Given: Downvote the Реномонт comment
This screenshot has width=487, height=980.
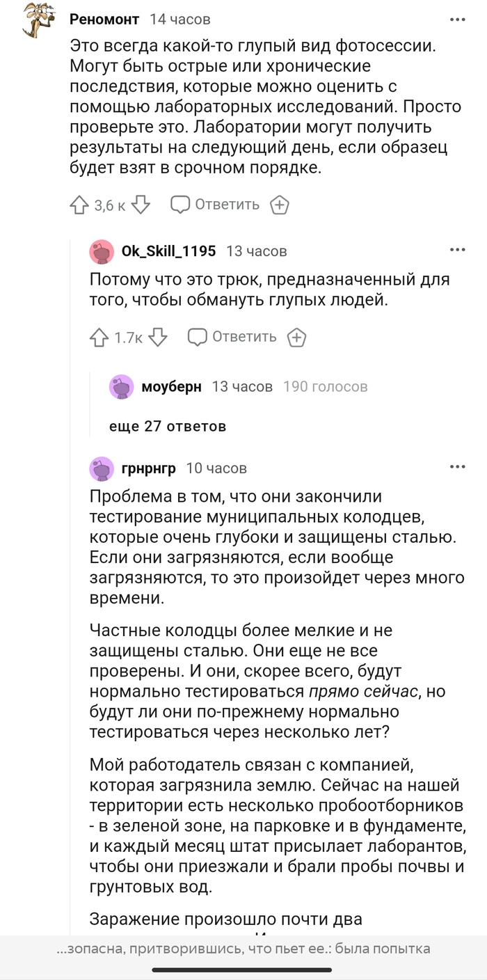Looking at the screenshot, I should (141, 205).
